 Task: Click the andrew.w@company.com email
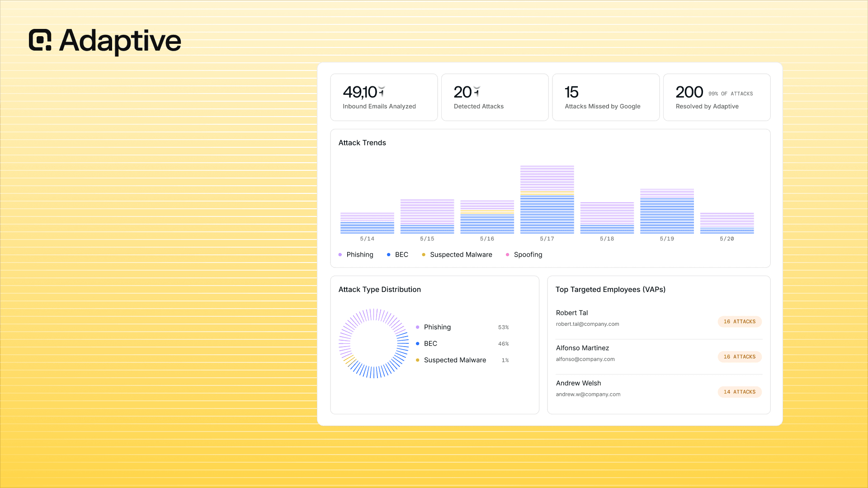click(588, 394)
